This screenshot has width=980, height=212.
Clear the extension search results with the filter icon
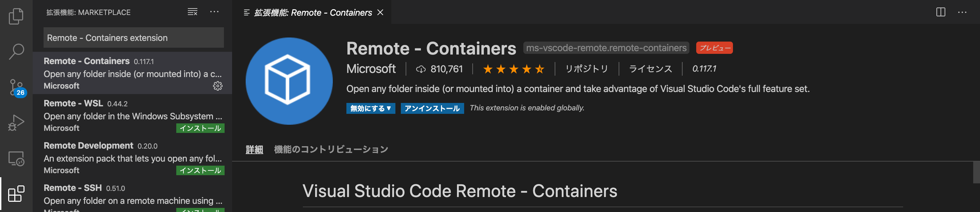click(192, 12)
